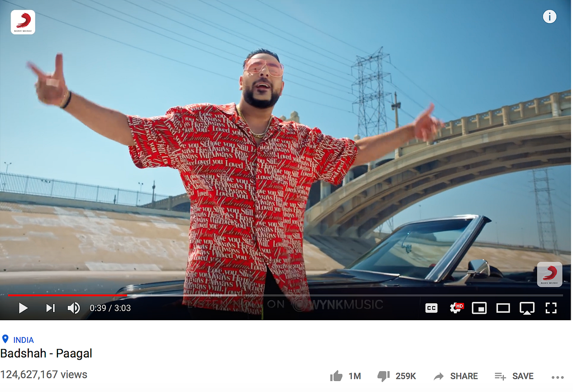This screenshot has height=392, width=573.
Task: Share the Badshah - Paagal video
Action: [x=455, y=376]
